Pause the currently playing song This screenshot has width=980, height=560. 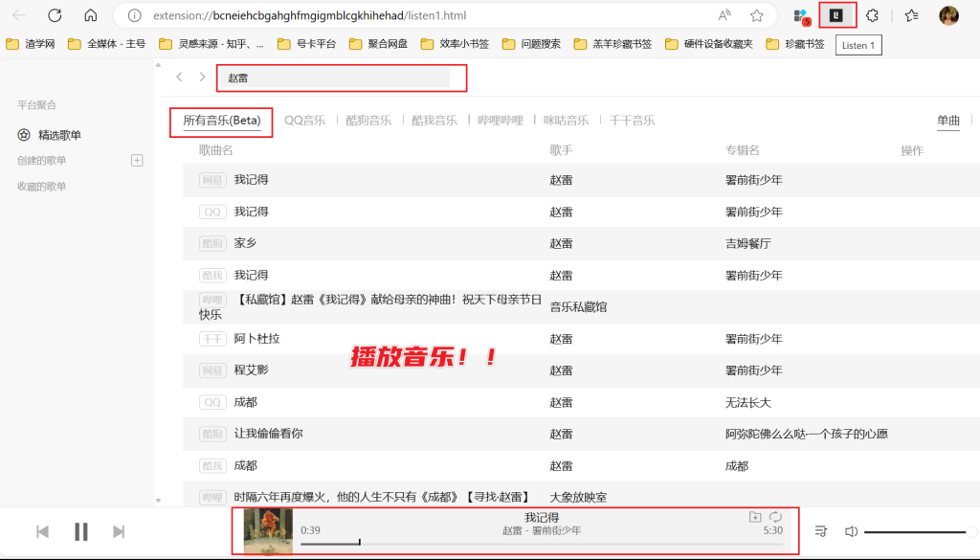tap(80, 530)
